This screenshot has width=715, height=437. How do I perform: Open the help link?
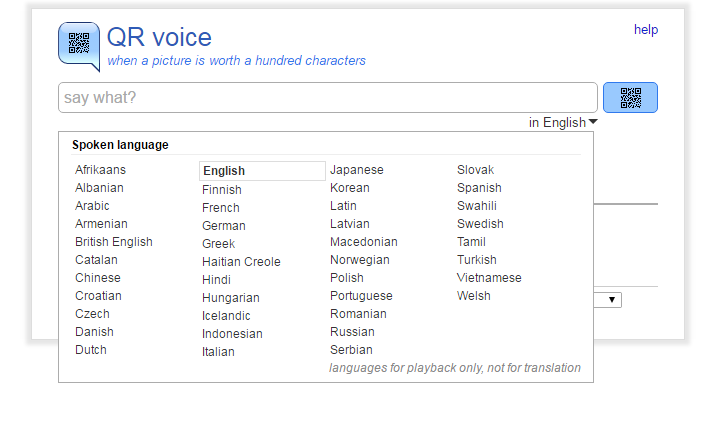click(x=645, y=30)
